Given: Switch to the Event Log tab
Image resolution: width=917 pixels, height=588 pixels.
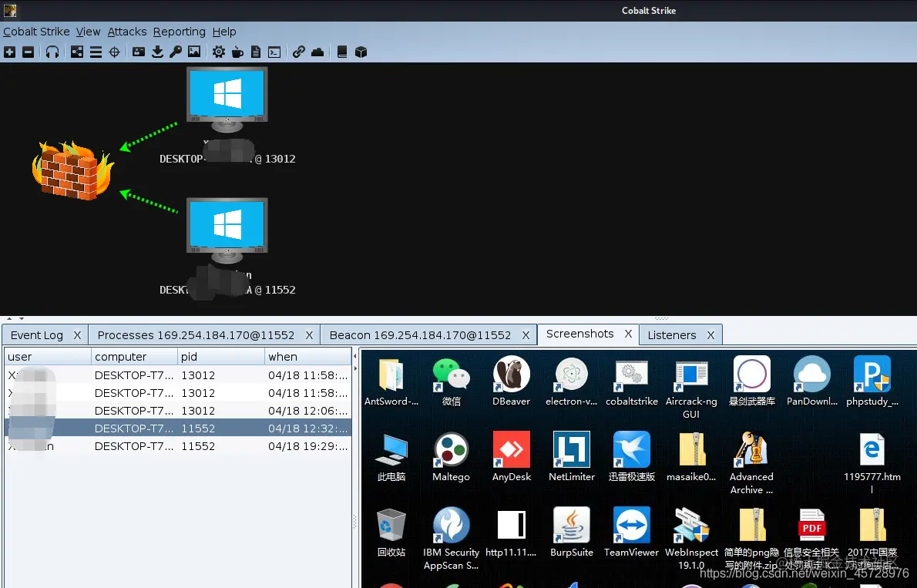Looking at the screenshot, I should (x=37, y=335).
